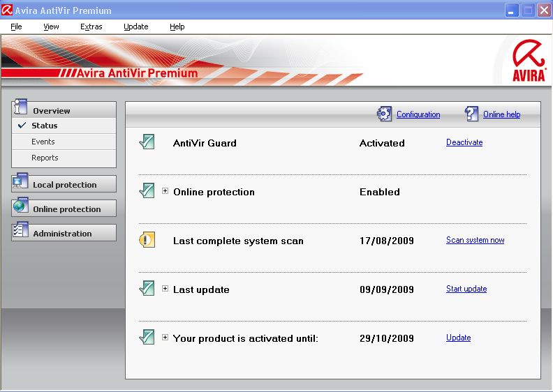Click the Update link for product activation
The width and height of the screenshot is (553, 392).
[458, 338]
